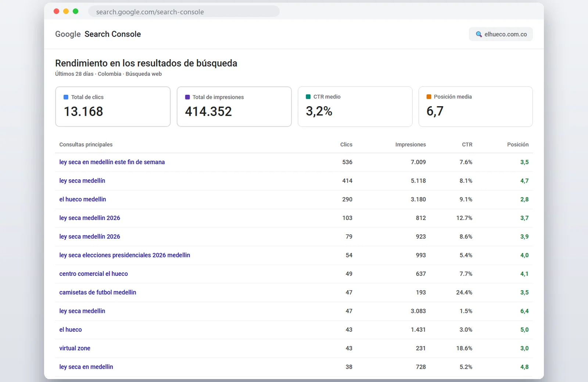Screen dimensions: 588x382
Task: Click the 2,8 position value
Action: 524,199
